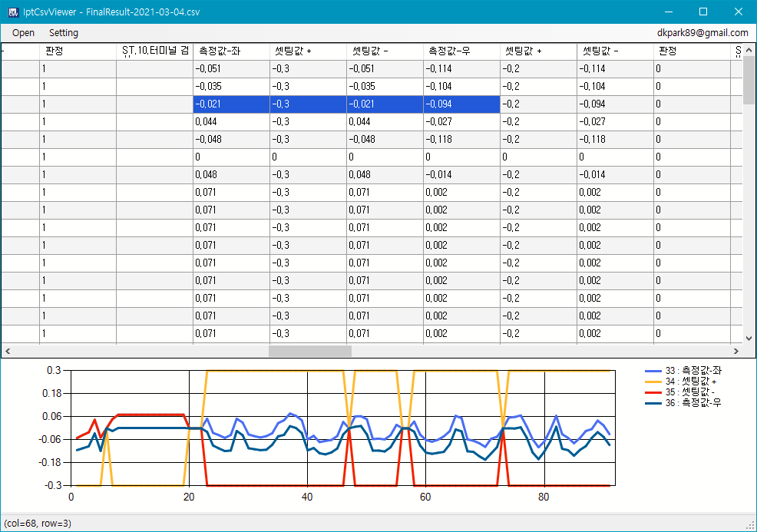Select cell -0.051 in the 측정값-좌 column
757x532 pixels.
231,69
